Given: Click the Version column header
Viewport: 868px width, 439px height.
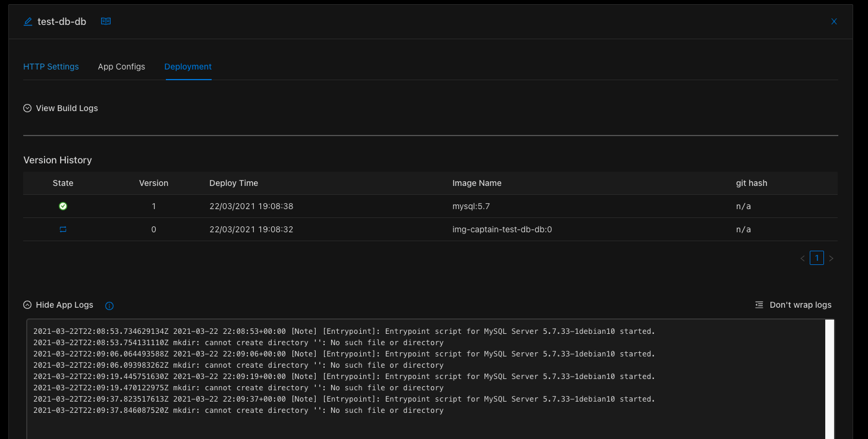Looking at the screenshot, I should (153, 183).
